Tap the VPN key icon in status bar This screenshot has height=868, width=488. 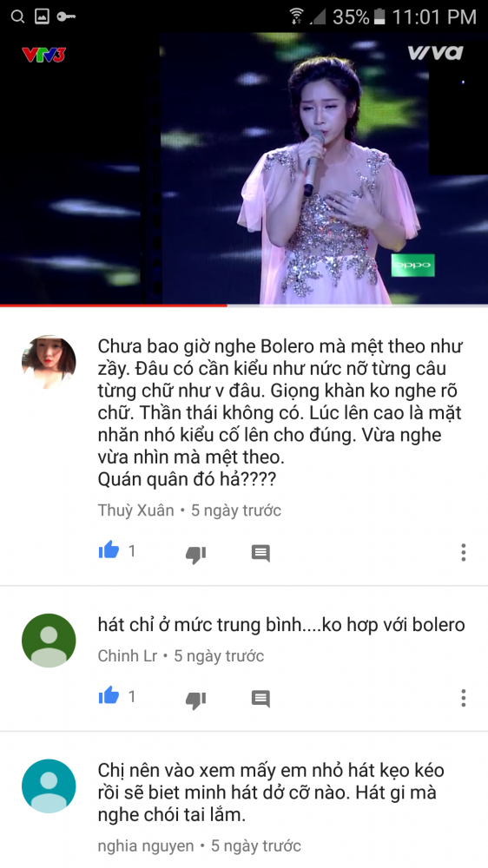(67, 17)
